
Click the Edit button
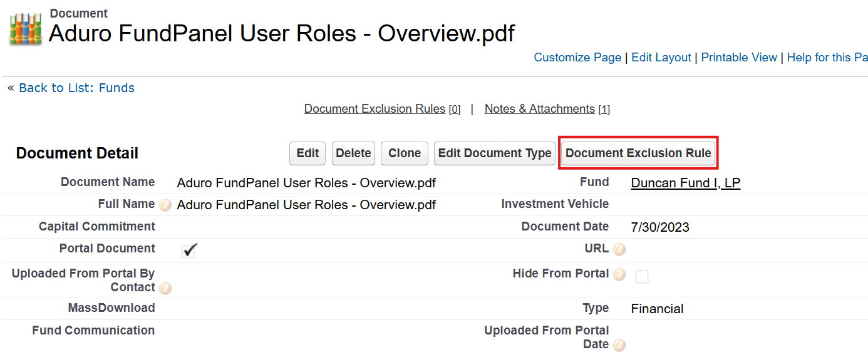click(307, 153)
